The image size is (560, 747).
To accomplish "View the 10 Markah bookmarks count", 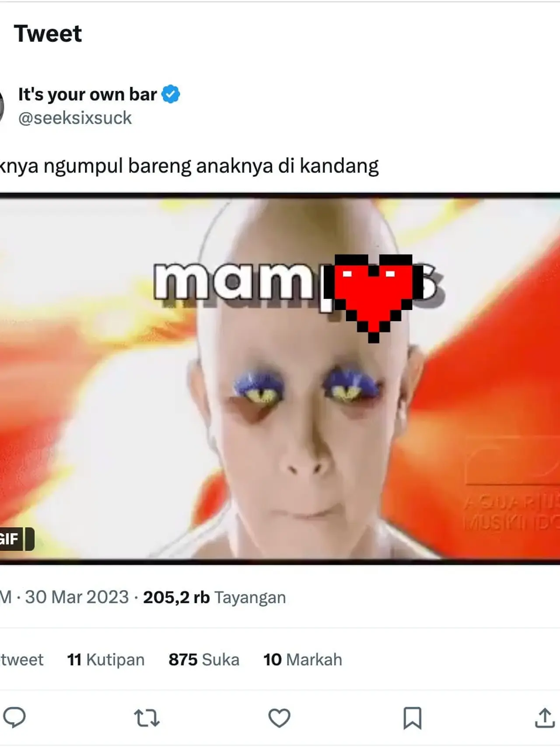I will click(303, 659).
